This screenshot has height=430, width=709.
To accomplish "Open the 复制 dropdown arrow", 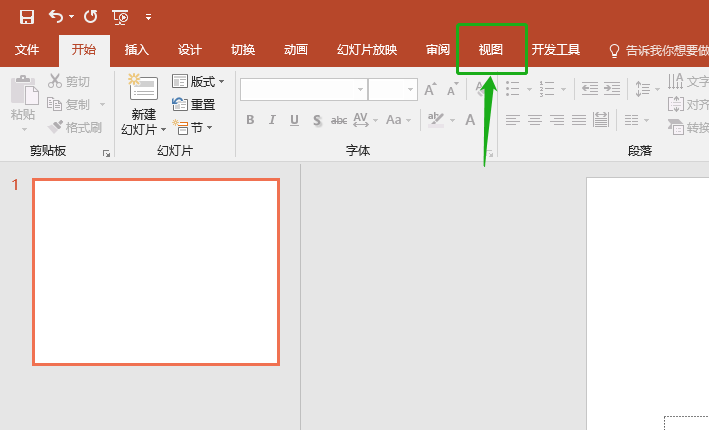I will click(103, 104).
